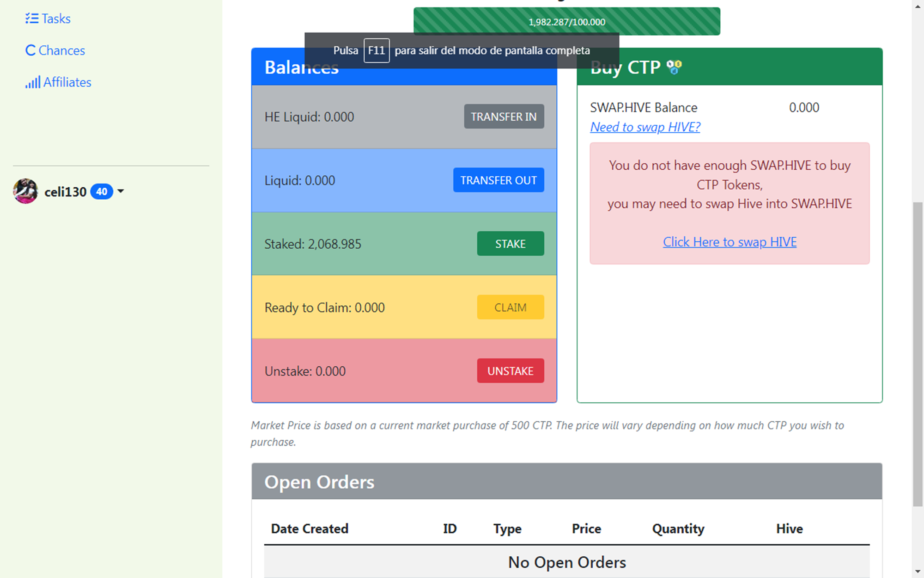
Task: Click the level 40 badge
Action: [102, 191]
